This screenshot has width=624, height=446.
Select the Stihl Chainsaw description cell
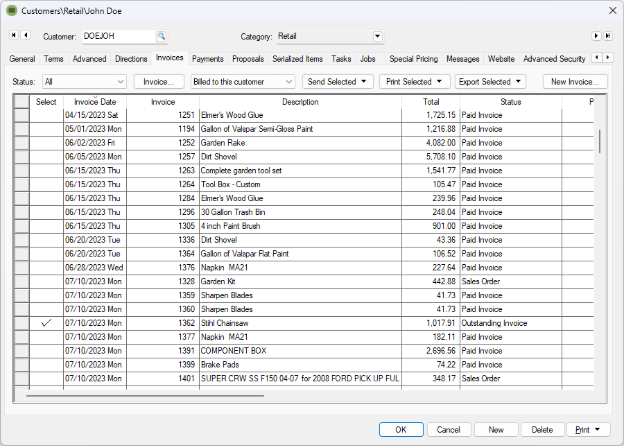point(300,323)
